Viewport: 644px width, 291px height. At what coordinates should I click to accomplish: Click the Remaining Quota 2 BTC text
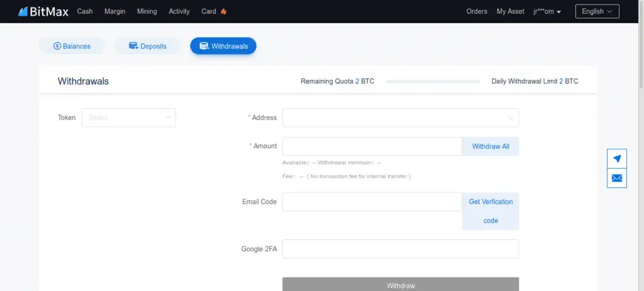(337, 81)
